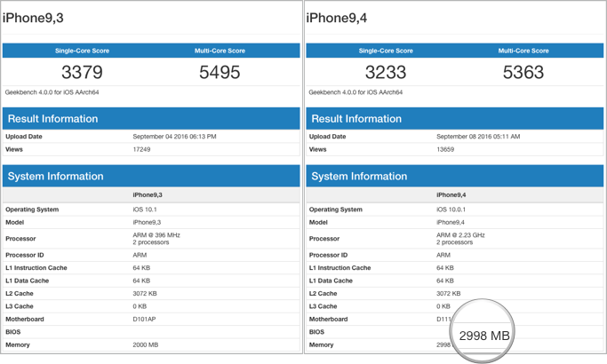Click BIOS label in iPhone9,4 panel
The width and height of the screenshot is (607, 364).
[x=316, y=332]
